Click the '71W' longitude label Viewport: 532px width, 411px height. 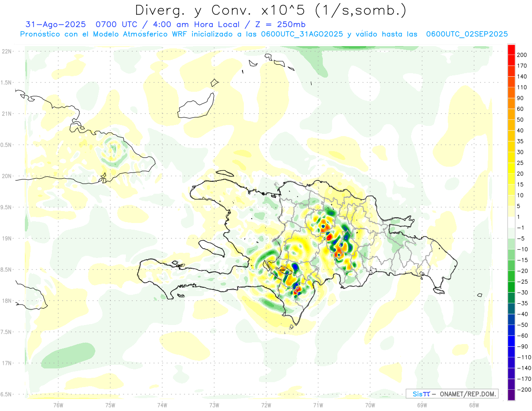coord(318,405)
